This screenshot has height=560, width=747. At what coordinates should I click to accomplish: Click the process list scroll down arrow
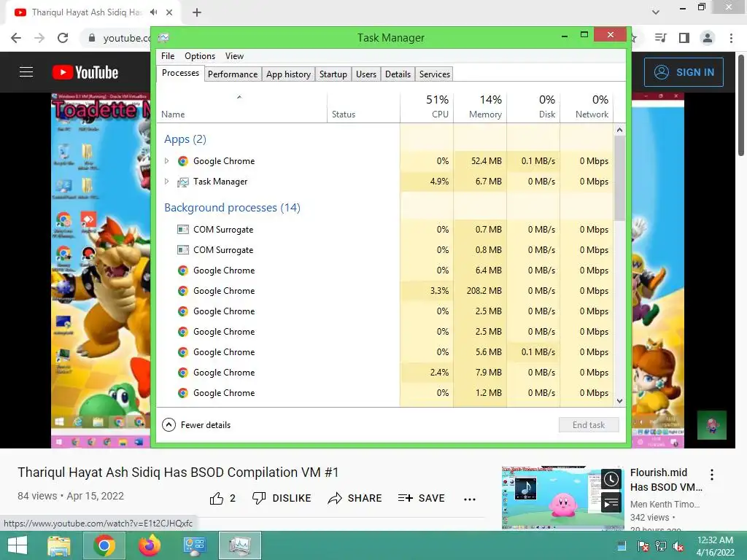(619, 401)
